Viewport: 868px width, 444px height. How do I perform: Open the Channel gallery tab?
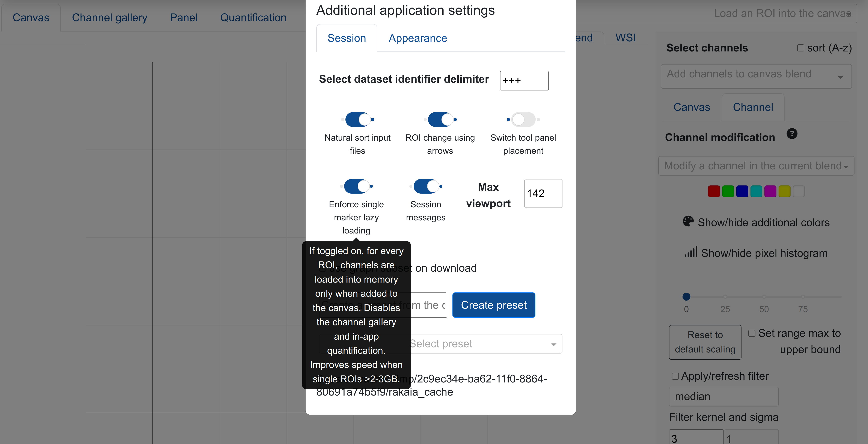(110, 18)
